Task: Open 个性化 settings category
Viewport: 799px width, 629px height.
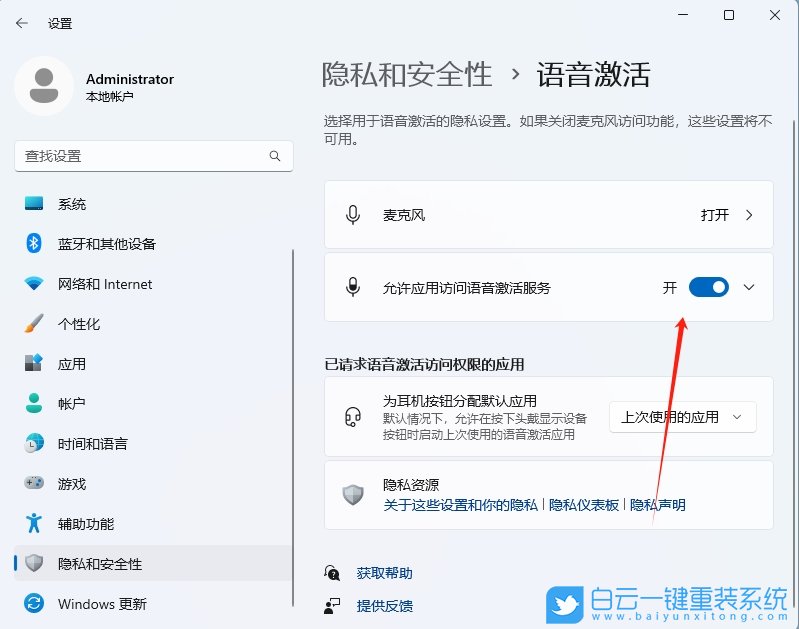Action: 153,324
